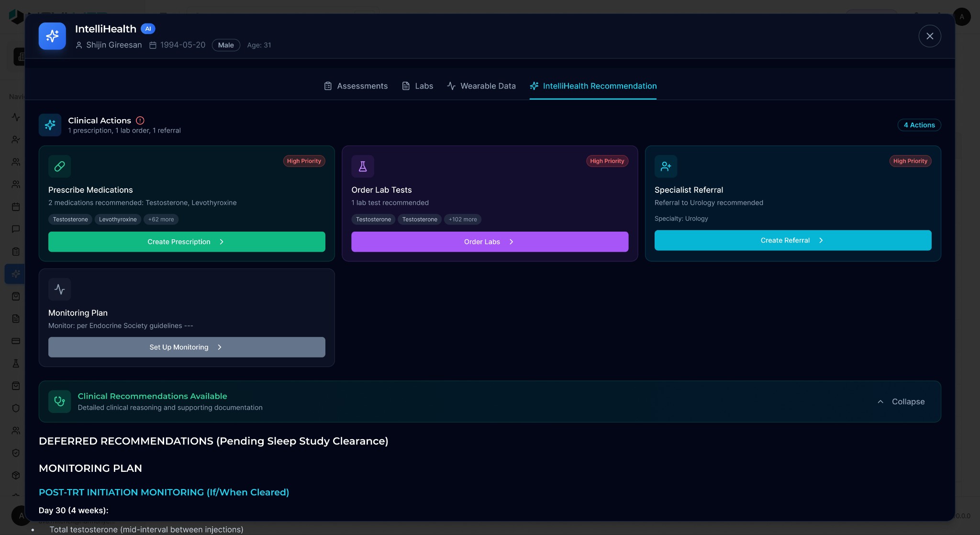Expand the +62 more medications chip
Image resolution: width=980 pixels, height=535 pixels.
tap(161, 220)
